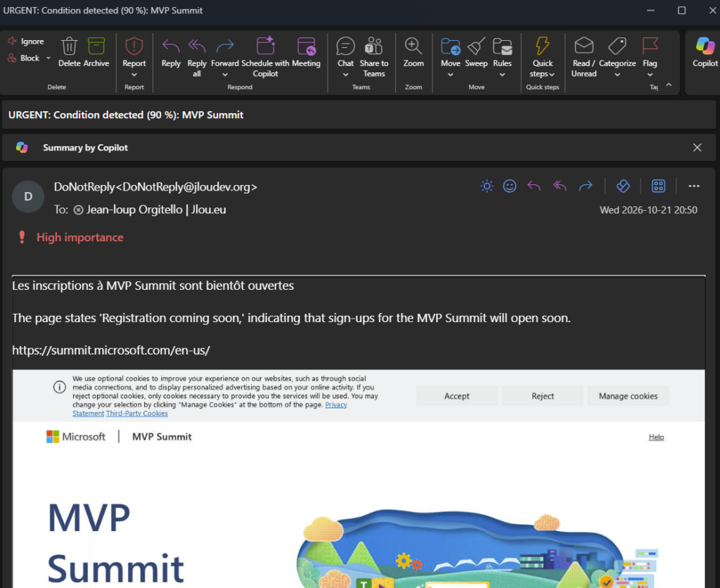Open more actions ellipsis menu

[694, 186]
